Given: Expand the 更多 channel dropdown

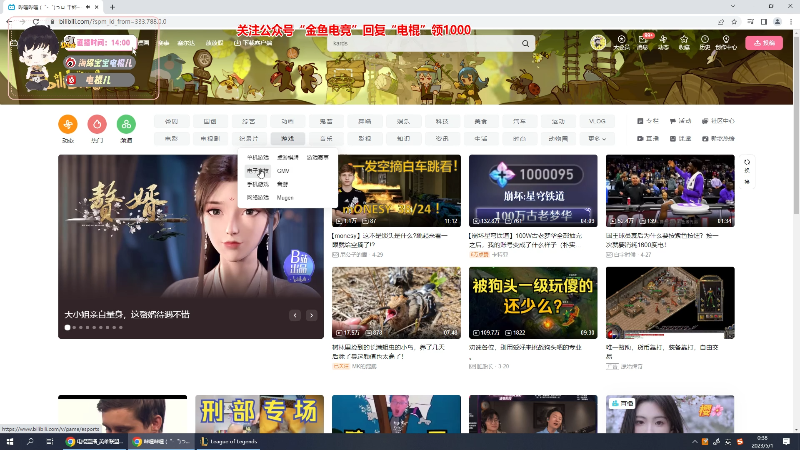Looking at the screenshot, I should tap(597, 138).
